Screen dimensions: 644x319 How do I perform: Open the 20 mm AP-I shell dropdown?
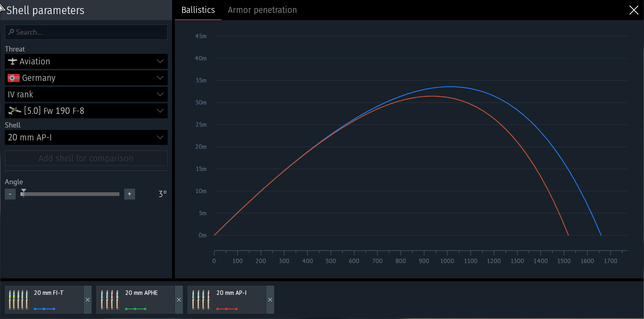click(160, 138)
